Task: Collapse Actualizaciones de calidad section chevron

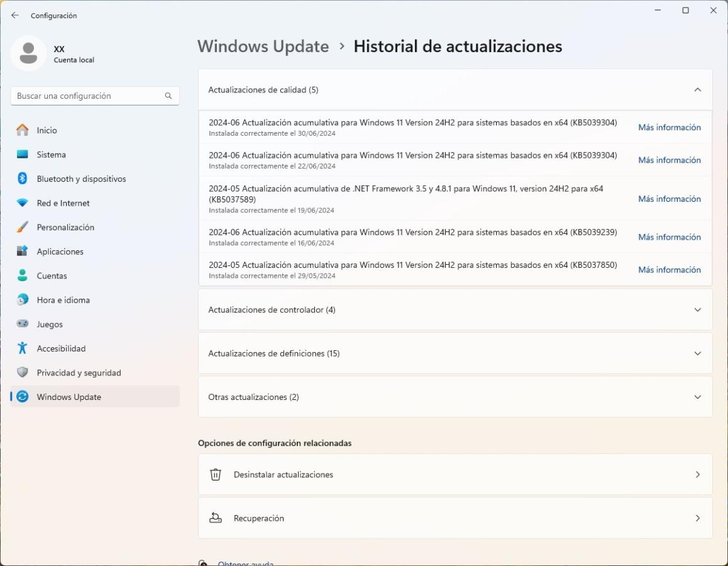Action: pyautogui.click(x=697, y=89)
